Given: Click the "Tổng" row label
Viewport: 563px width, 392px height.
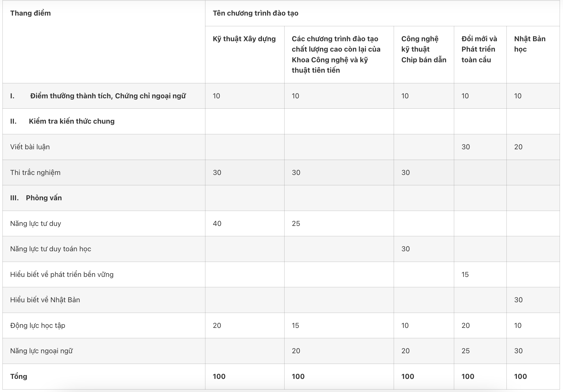Looking at the screenshot, I should point(19,376).
